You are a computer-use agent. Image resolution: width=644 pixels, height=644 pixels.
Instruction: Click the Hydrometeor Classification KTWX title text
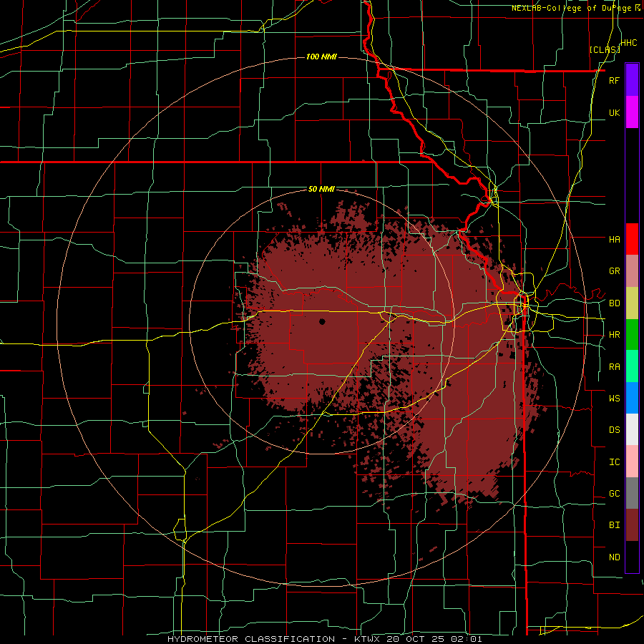pos(325,639)
